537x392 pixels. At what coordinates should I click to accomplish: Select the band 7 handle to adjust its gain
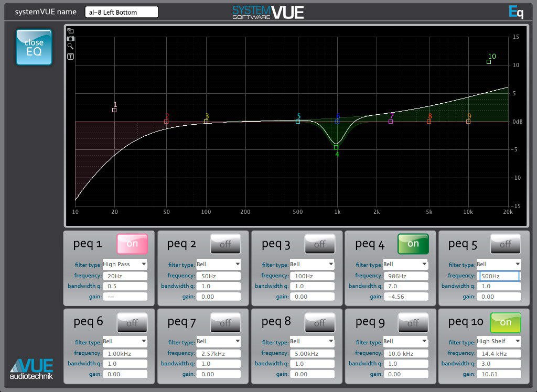pos(391,121)
